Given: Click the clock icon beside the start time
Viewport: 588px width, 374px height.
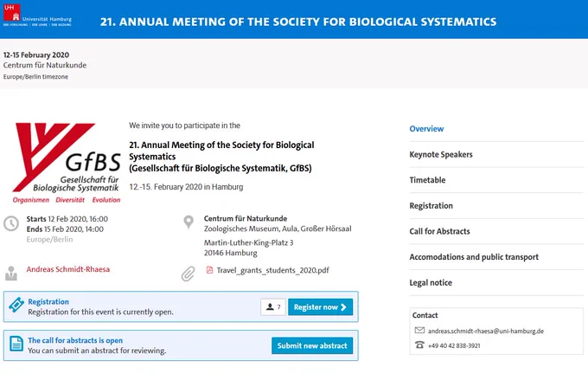Looking at the screenshot, I should point(11,223).
